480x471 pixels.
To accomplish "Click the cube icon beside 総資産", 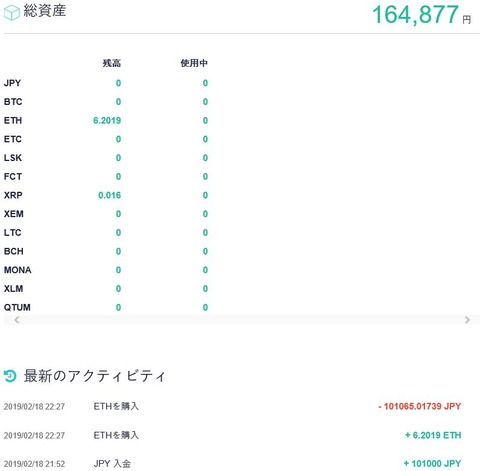I will pos(12,12).
